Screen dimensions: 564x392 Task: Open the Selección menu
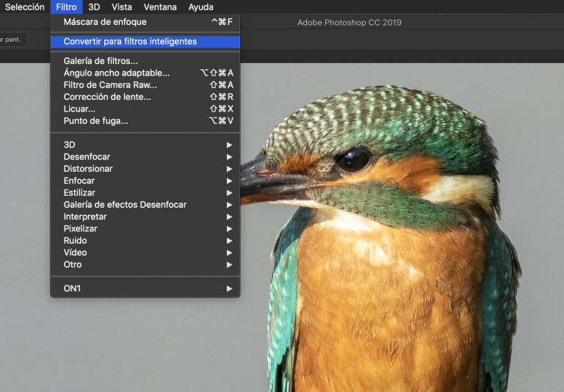point(24,7)
